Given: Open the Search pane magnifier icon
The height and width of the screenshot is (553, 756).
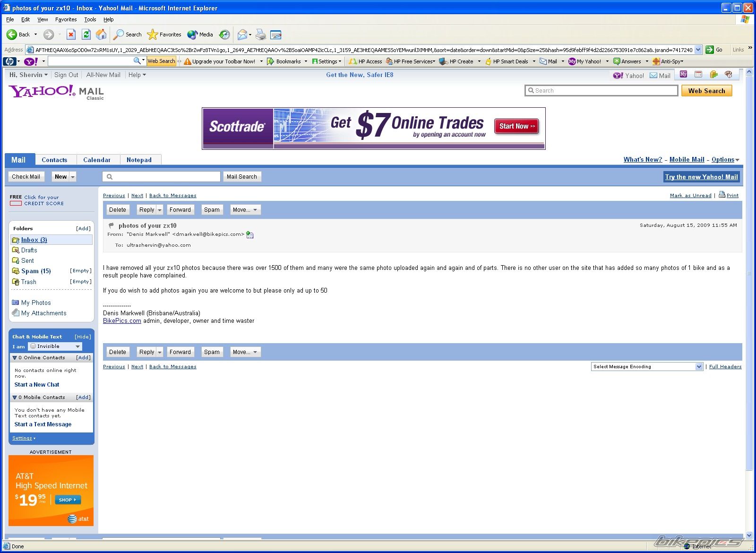Looking at the screenshot, I should click(119, 35).
